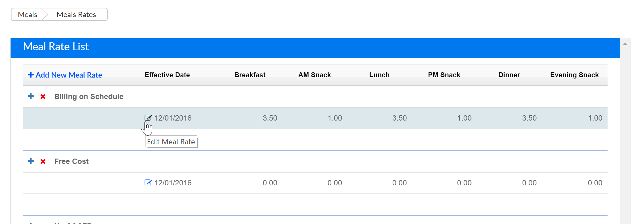The image size is (644, 224).
Task: Click the Breakfast column header
Action: [x=250, y=75]
